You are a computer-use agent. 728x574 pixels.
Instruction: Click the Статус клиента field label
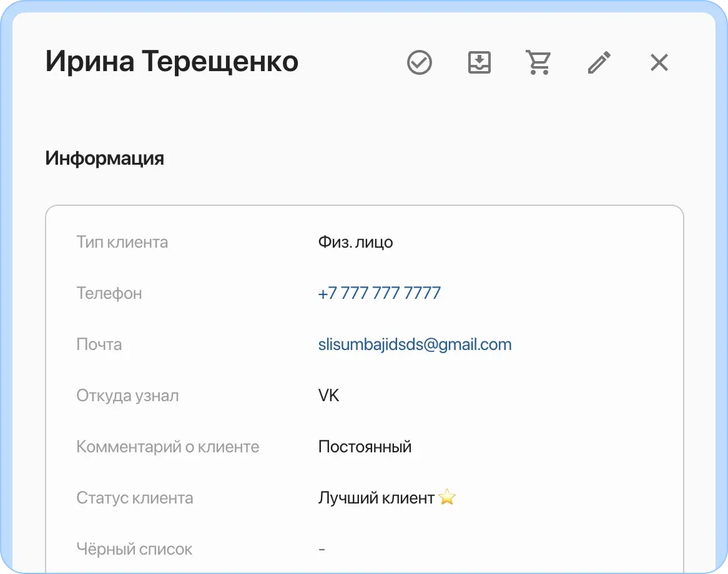click(135, 498)
